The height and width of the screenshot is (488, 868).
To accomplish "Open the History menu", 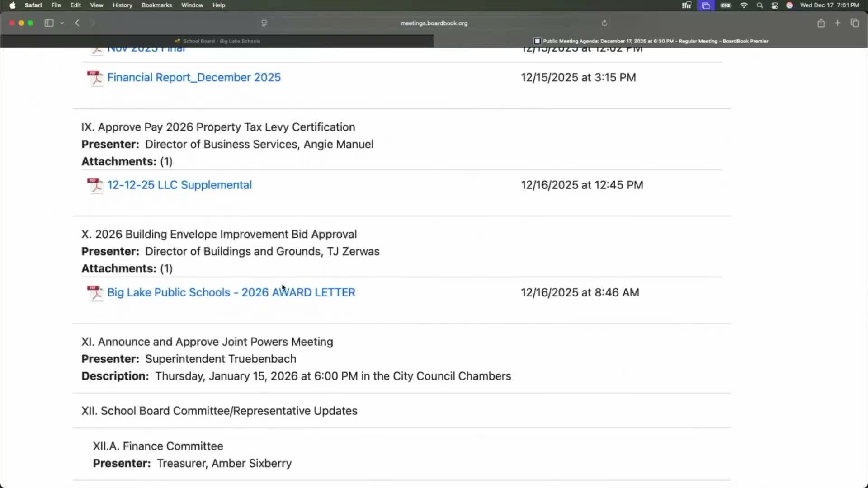I will (122, 5).
